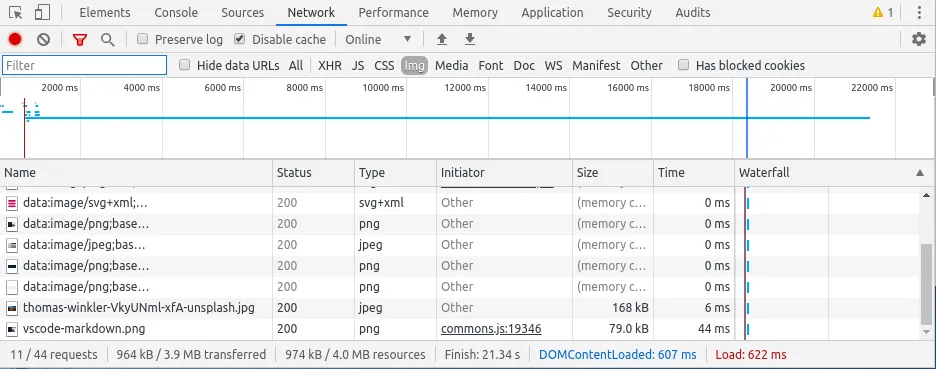The width and height of the screenshot is (936, 369).
Task: Select thomas-winkler-VkyUNml-xfA-unsplash.jpg request
Action: click(139, 308)
